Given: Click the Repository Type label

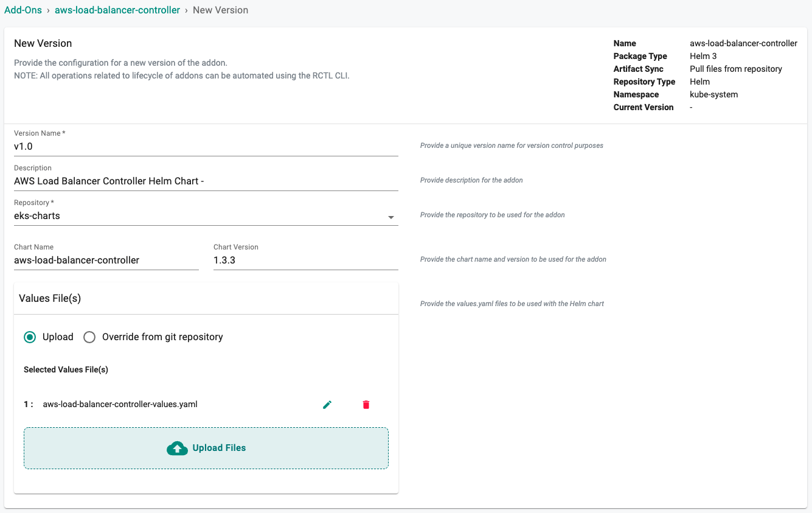Looking at the screenshot, I should [644, 82].
